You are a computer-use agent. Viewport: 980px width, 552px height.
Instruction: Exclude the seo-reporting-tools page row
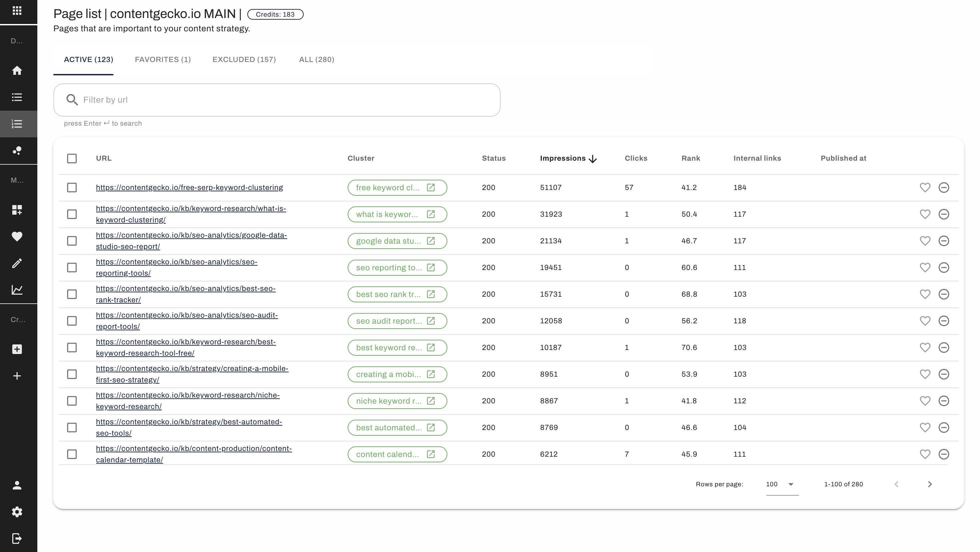(943, 267)
